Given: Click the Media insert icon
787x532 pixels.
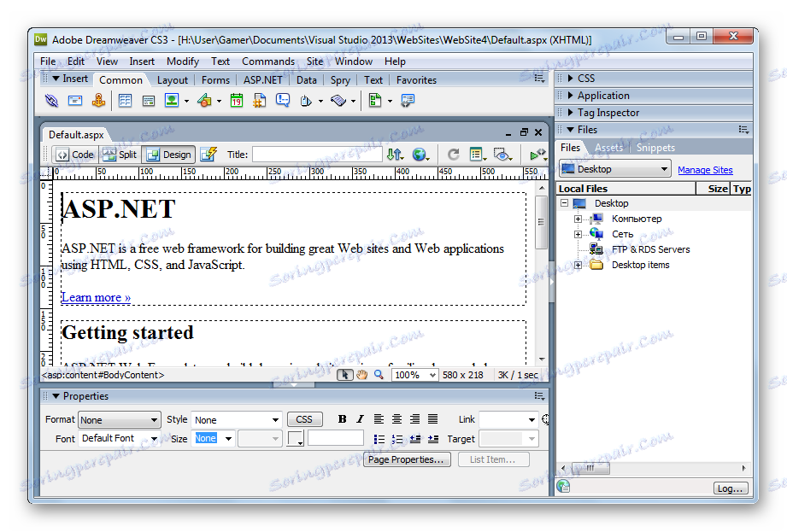Looking at the screenshot, I should (204, 101).
